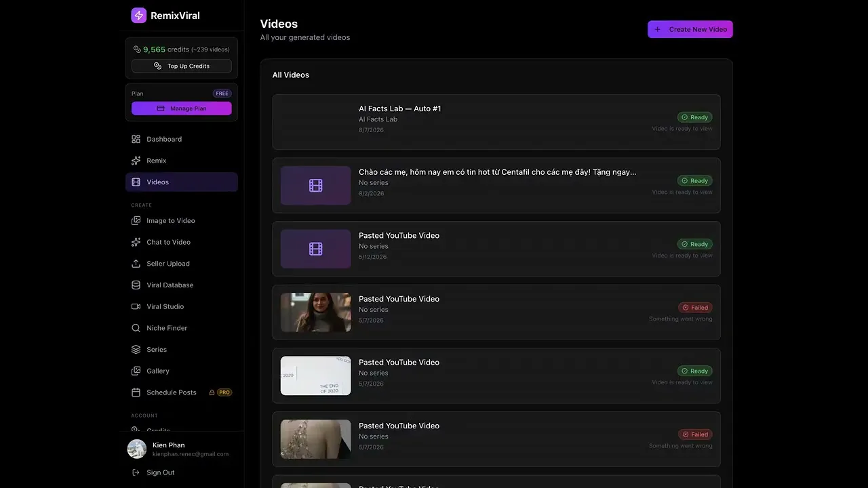Click the Niche Finder magnifier icon
Image resolution: width=868 pixels, height=488 pixels.
pyautogui.click(x=136, y=328)
